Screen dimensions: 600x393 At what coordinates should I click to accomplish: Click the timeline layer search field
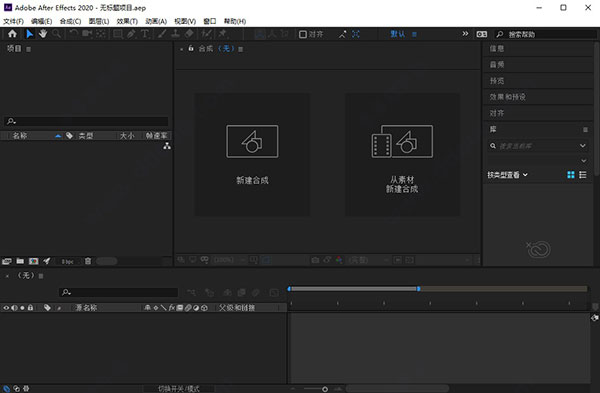119,292
